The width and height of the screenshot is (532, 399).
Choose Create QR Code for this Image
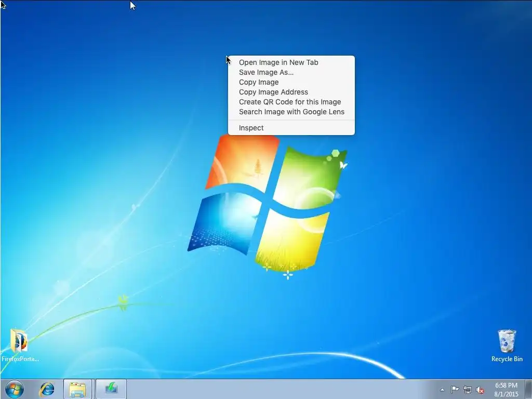click(291, 102)
